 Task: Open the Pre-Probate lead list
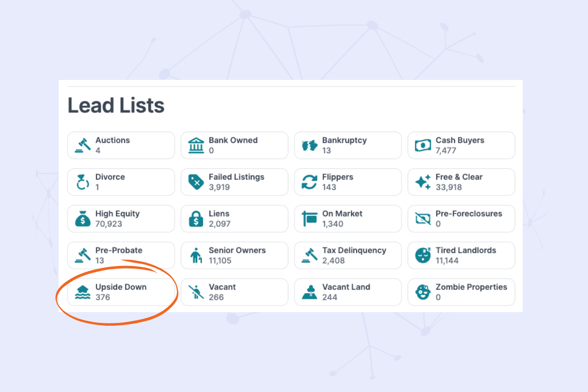tap(121, 255)
